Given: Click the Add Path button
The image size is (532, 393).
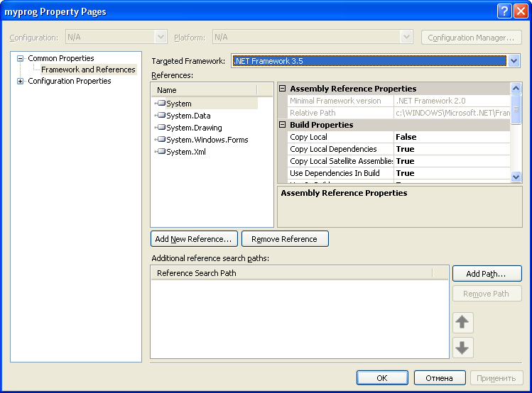Looking at the screenshot, I should point(487,274).
